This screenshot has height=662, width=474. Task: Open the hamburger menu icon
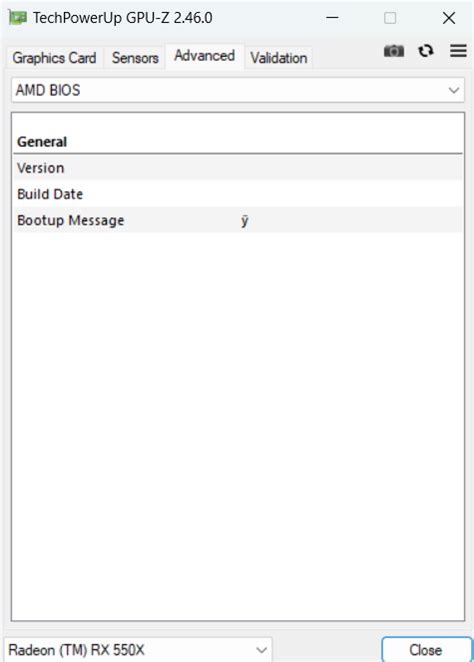(x=458, y=51)
